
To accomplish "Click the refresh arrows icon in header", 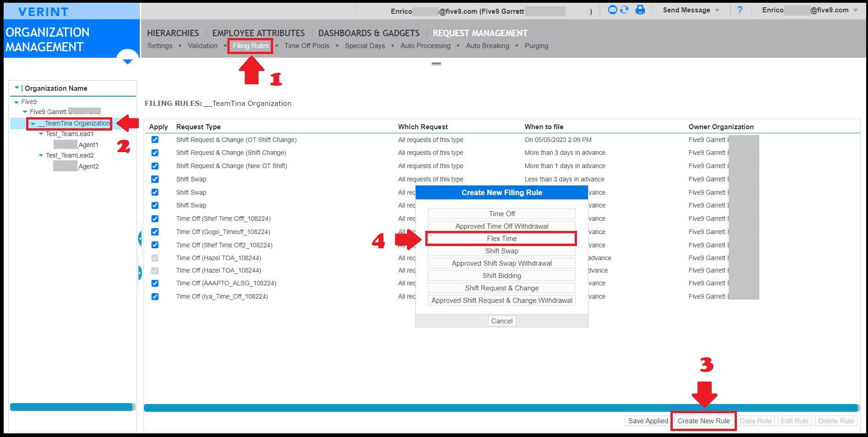I will tap(624, 10).
